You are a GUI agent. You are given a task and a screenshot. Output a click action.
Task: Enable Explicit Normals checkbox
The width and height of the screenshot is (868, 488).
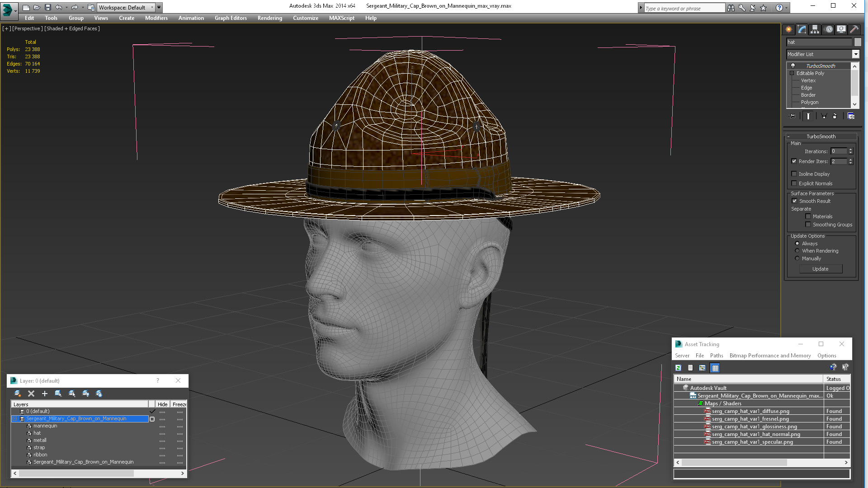coord(794,183)
